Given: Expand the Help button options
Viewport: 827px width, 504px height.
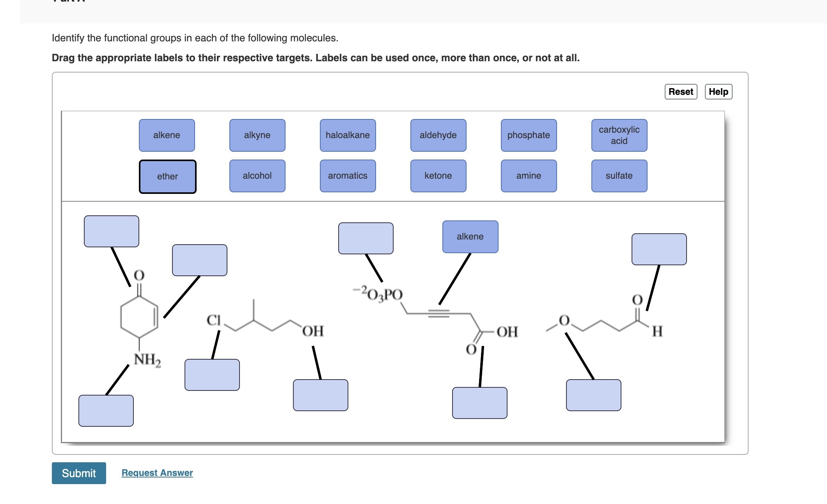Looking at the screenshot, I should [x=719, y=91].
